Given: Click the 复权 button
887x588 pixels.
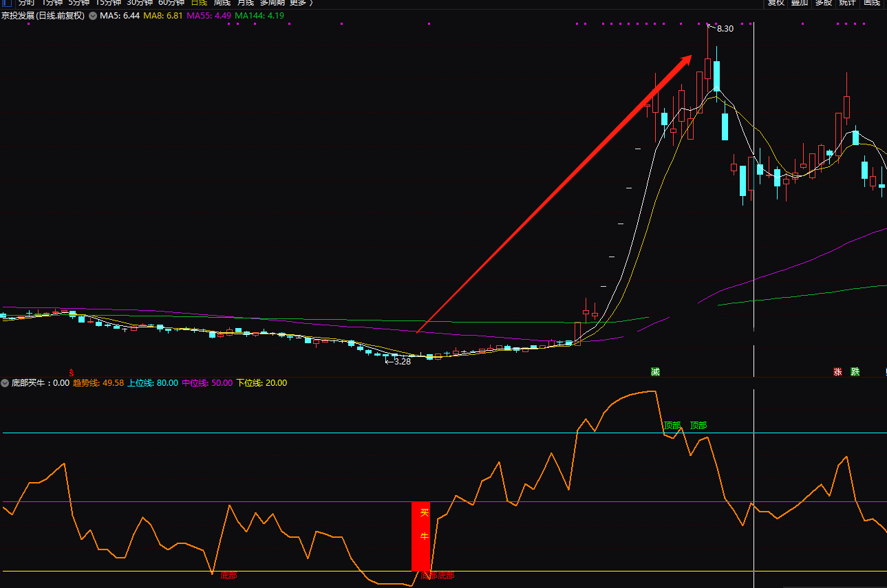Looking at the screenshot, I should 776,3.
